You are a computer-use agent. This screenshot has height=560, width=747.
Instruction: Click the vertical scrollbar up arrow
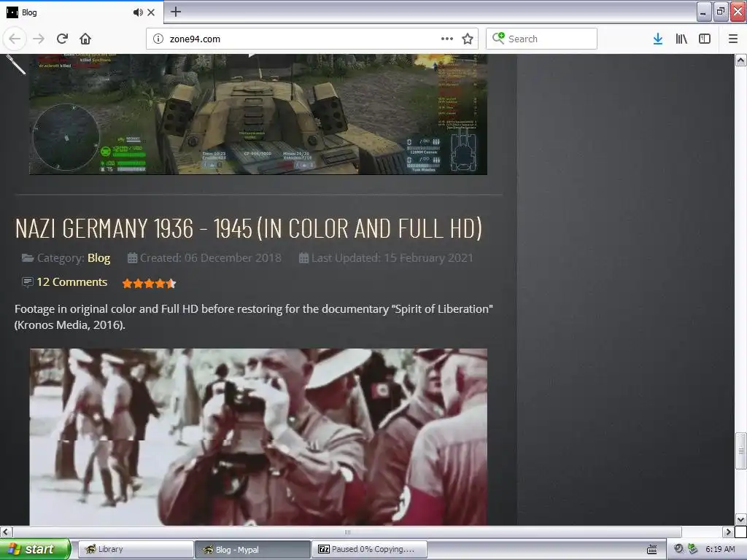pyautogui.click(x=740, y=60)
